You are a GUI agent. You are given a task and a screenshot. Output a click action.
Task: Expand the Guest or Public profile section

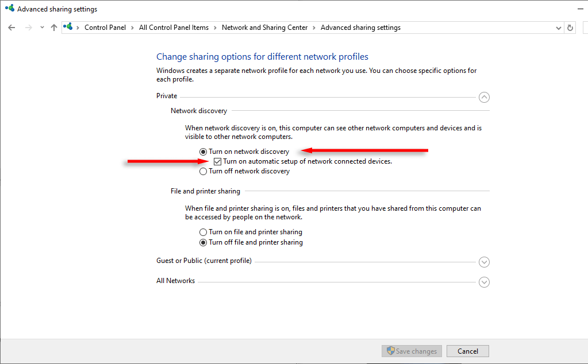pyautogui.click(x=484, y=262)
